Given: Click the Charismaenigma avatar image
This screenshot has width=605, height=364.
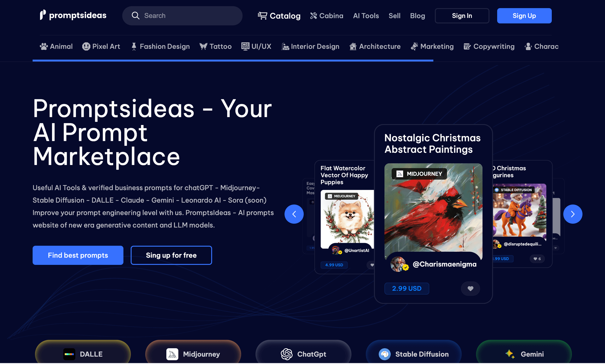Looking at the screenshot, I should pyautogui.click(x=399, y=264).
